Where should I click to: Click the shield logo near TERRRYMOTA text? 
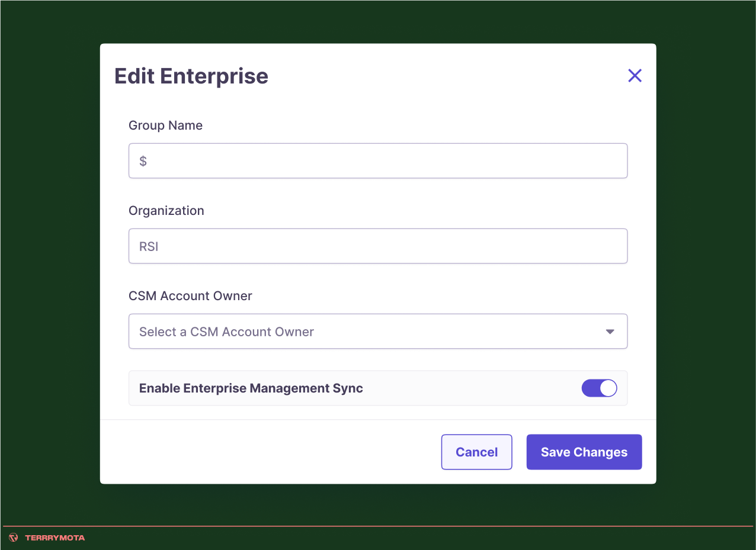pyautogui.click(x=12, y=538)
